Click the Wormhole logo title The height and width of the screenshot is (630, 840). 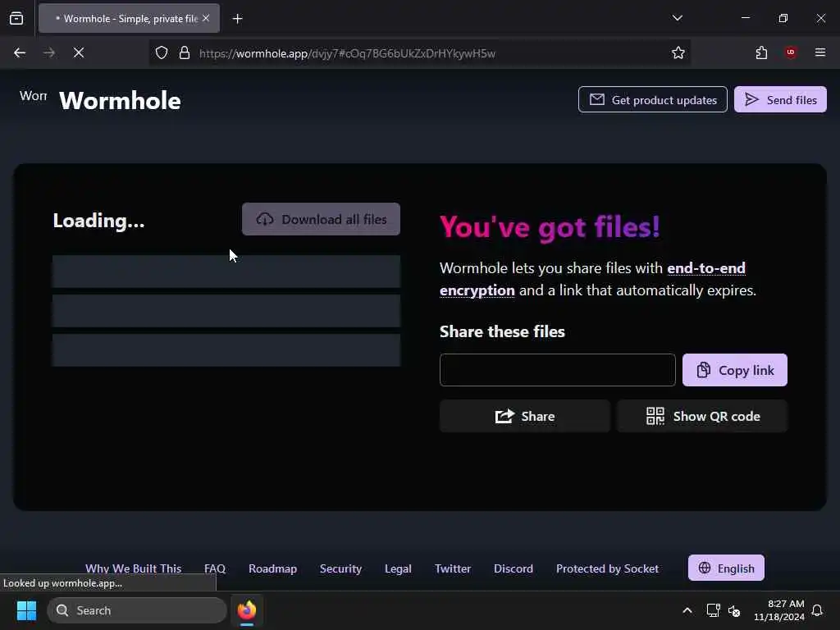click(x=120, y=101)
